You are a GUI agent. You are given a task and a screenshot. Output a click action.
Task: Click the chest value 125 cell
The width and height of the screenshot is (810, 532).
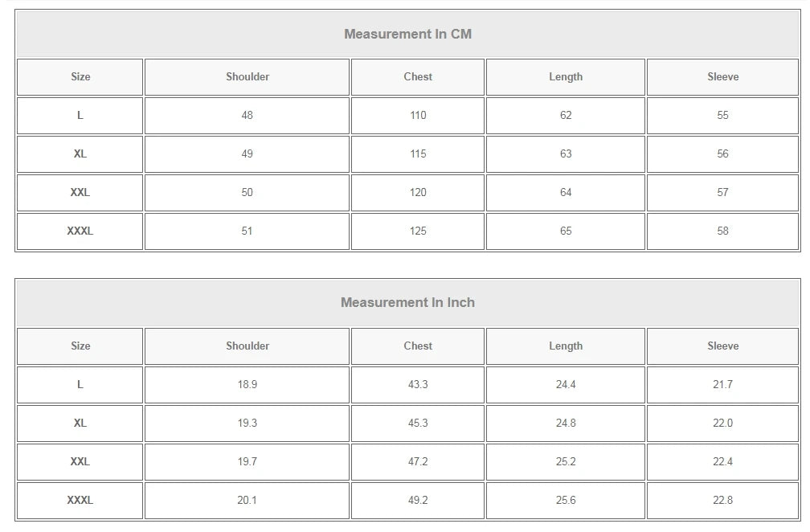(x=418, y=231)
